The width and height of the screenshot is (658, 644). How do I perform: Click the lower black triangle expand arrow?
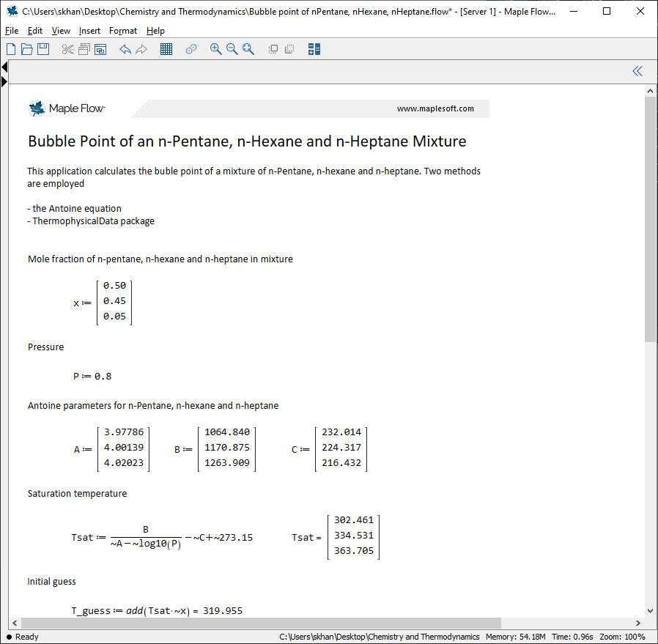click(x=4, y=81)
